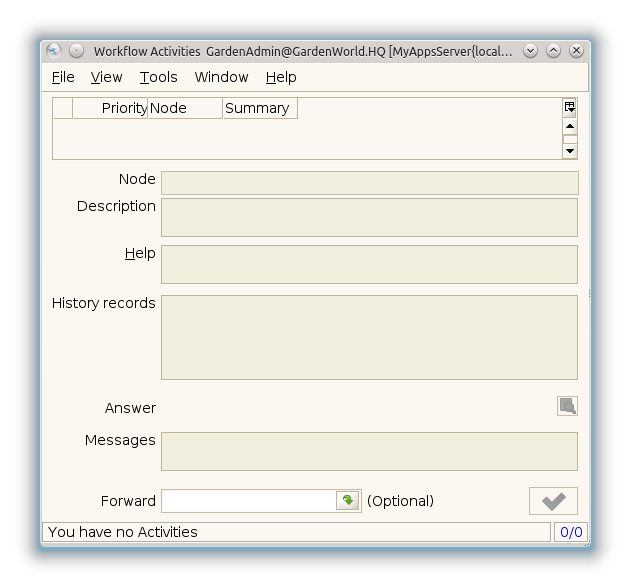Open the window menu icon in title bar

[x=54, y=51]
